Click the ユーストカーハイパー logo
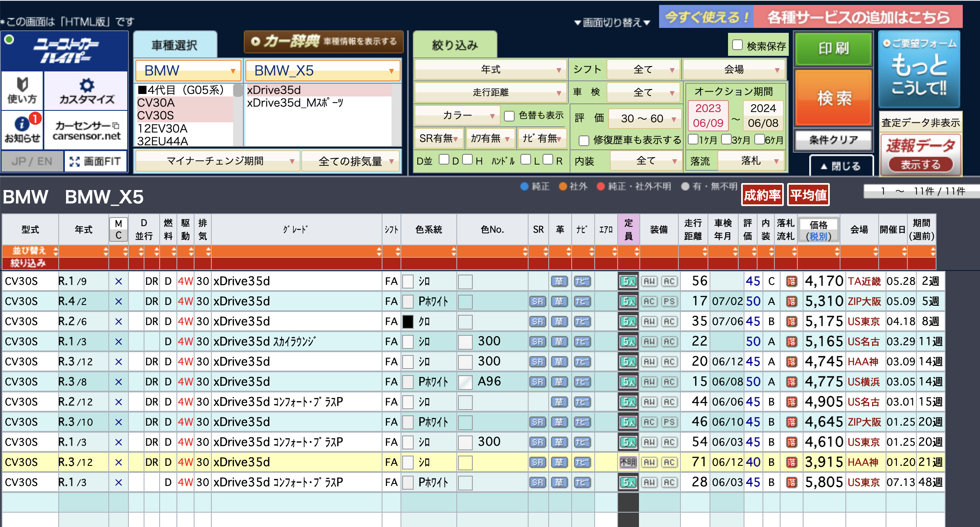The height and width of the screenshot is (527, 980). click(x=66, y=51)
